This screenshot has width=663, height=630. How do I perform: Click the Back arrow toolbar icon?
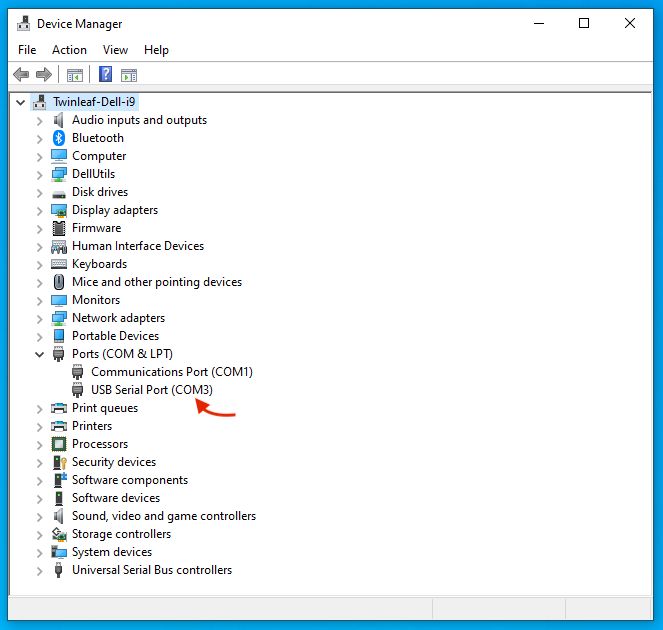point(21,75)
